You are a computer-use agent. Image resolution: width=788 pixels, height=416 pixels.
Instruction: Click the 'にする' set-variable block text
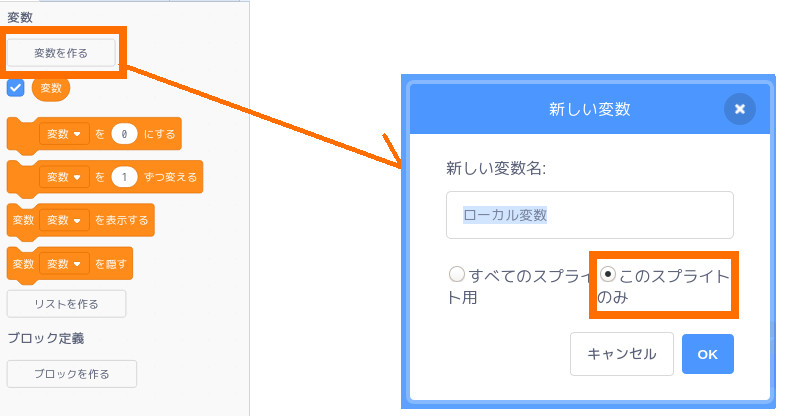[x=159, y=134]
